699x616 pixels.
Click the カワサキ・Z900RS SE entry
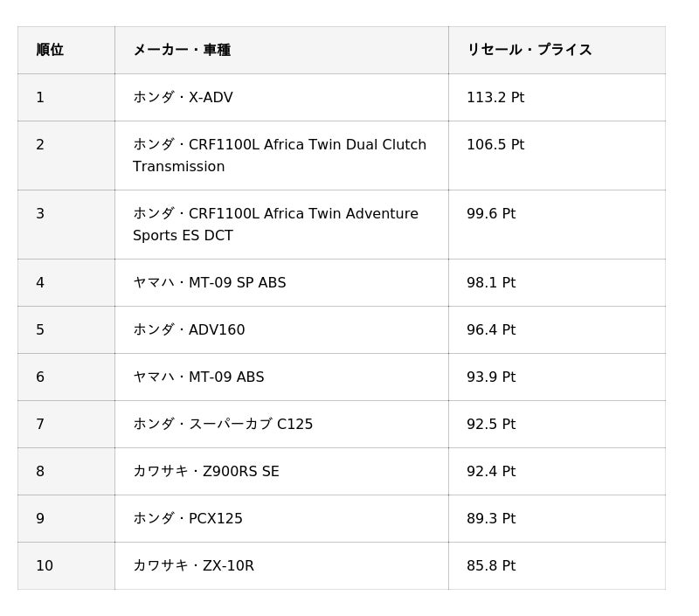[x=206, y=472]
